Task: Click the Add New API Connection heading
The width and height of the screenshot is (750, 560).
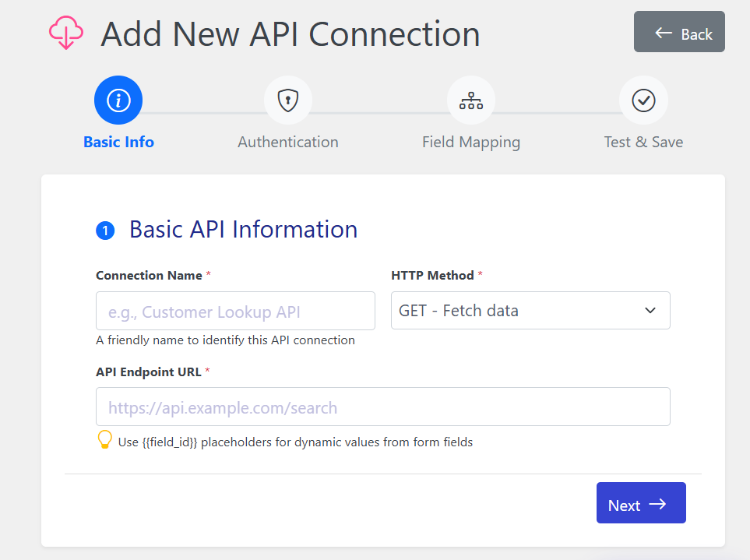Action: click(290, 34)
